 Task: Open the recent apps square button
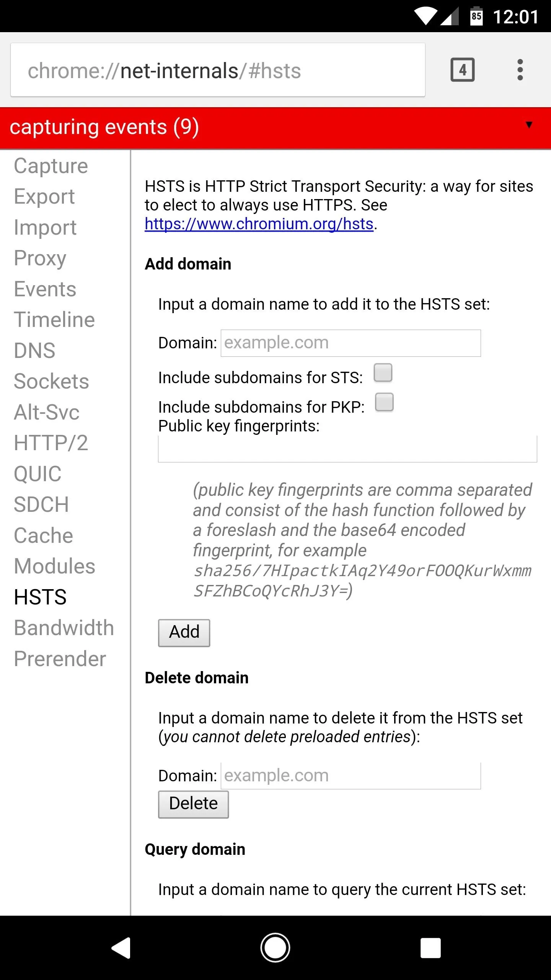(430, 948)
